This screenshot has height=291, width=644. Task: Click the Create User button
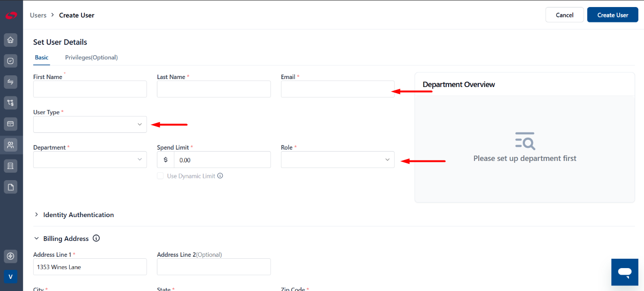coord(613,15)
